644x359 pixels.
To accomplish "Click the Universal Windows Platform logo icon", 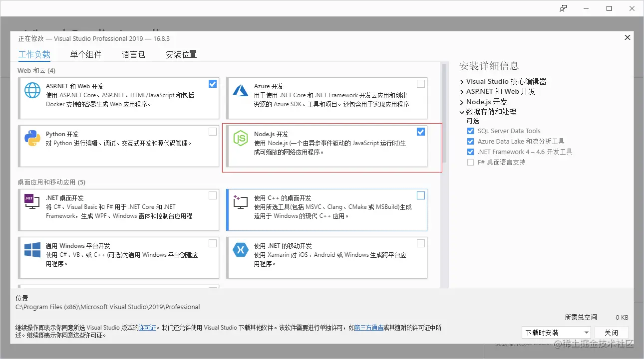I will (32, 249).
